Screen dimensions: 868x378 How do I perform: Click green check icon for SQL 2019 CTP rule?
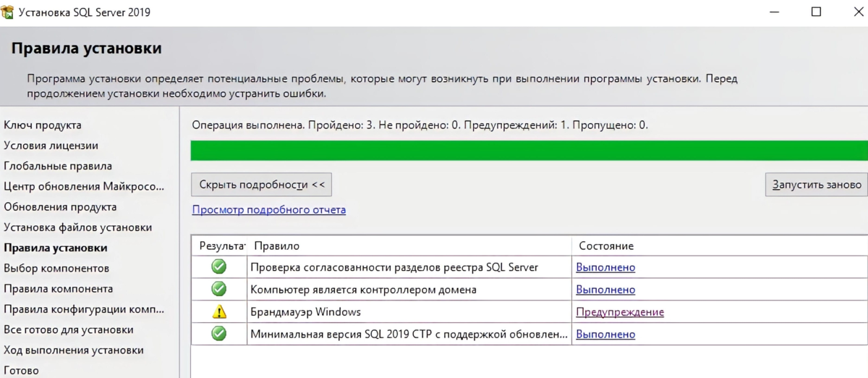click(218, 334)
